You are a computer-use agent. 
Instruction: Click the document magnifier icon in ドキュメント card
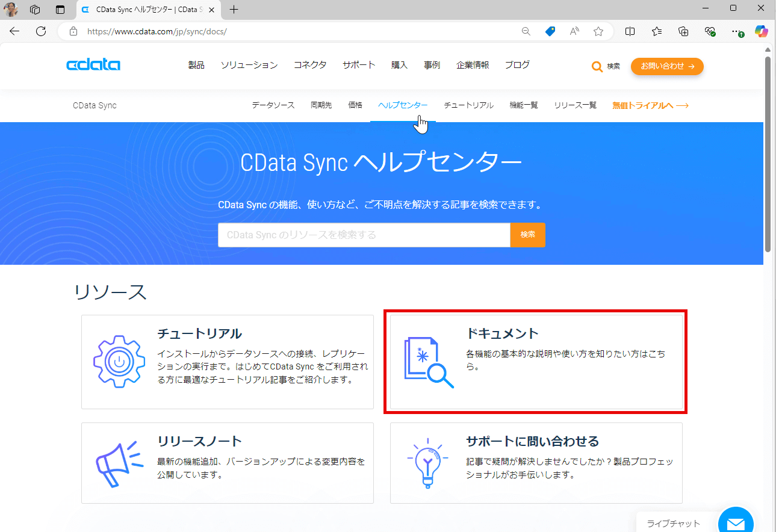click(x=429, y=362)
